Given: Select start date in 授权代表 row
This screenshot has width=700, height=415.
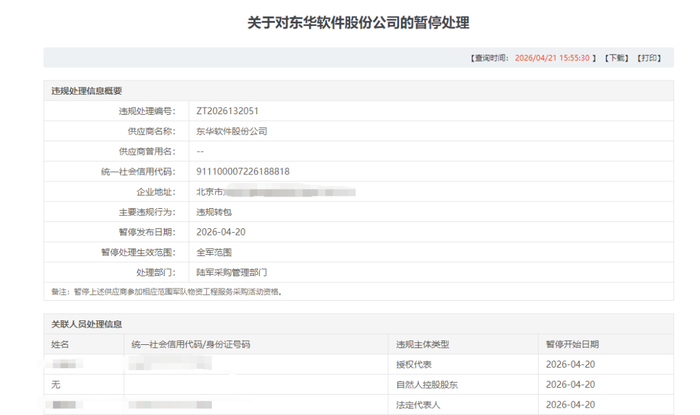Looking at the screenshot, I should click(x=570, y=365).
